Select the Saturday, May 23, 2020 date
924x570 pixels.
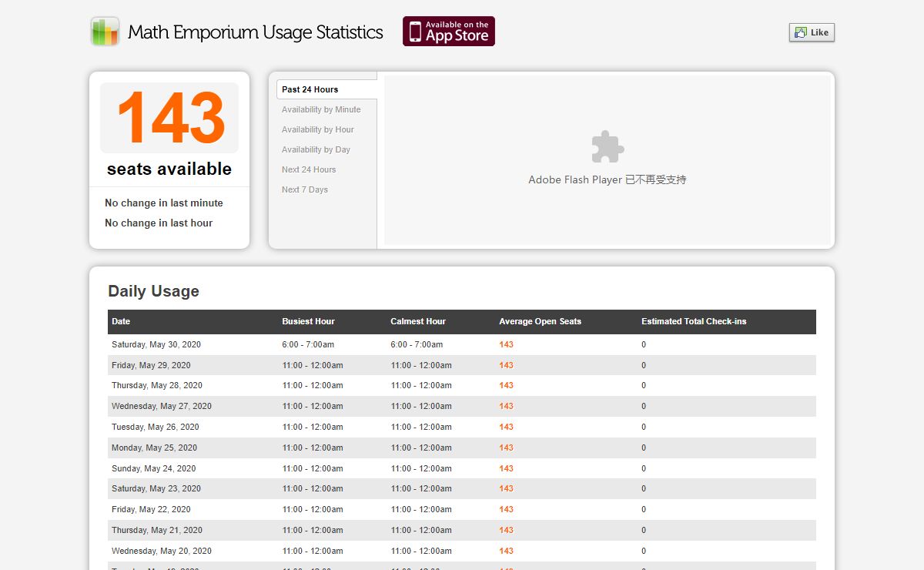click(x=156, y=488)
